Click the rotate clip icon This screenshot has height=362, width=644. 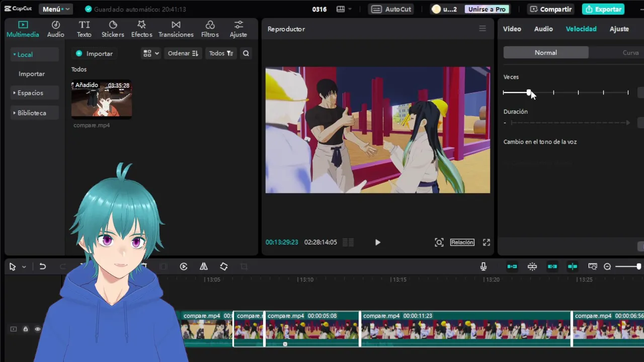click(224, 266)
